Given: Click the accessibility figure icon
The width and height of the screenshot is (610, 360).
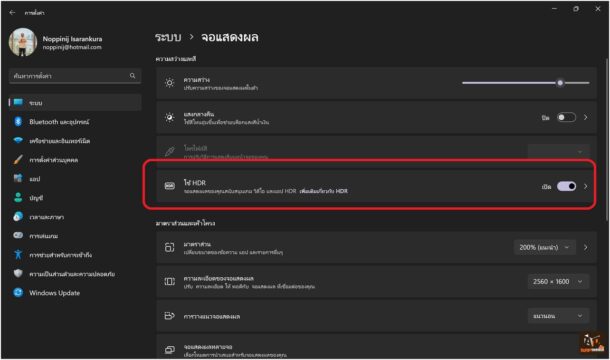Looking at the screenshot, I should [x=18, y=255].
